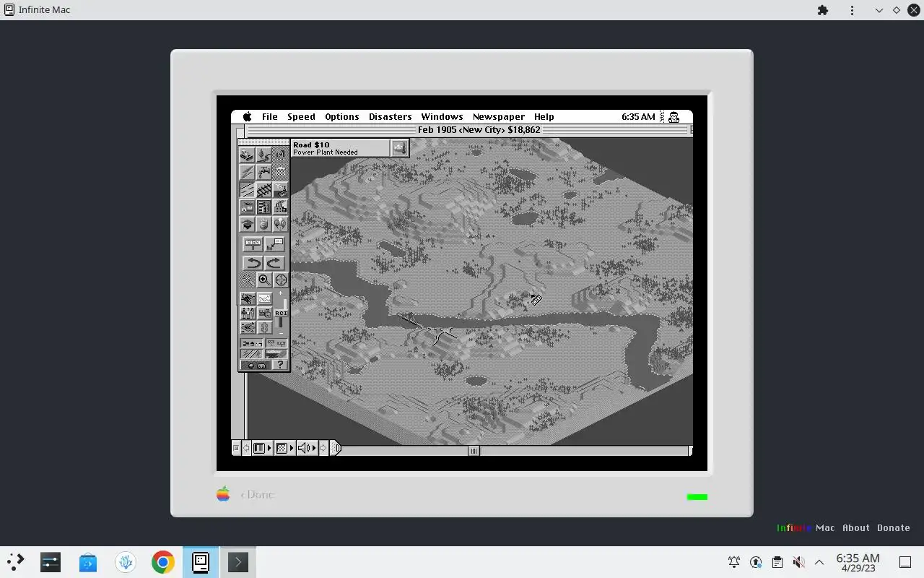Click the weather status icon
This screenshot has width=924, height=578.
399,148
